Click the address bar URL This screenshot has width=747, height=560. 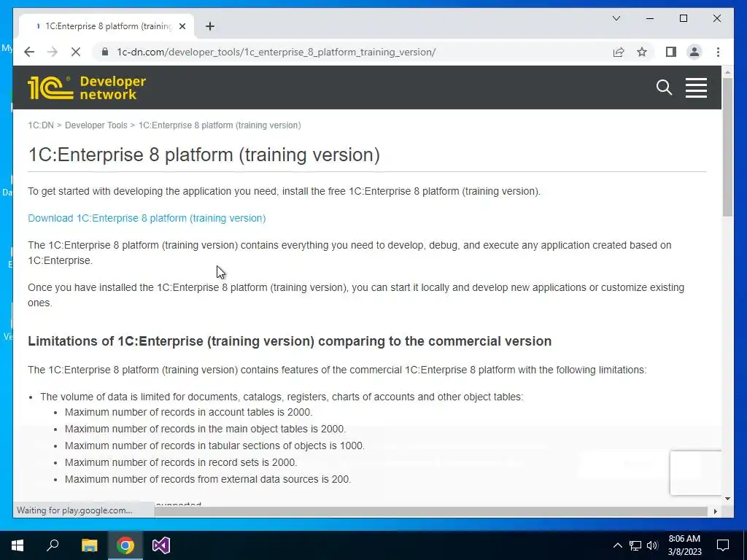coord(276,52)
